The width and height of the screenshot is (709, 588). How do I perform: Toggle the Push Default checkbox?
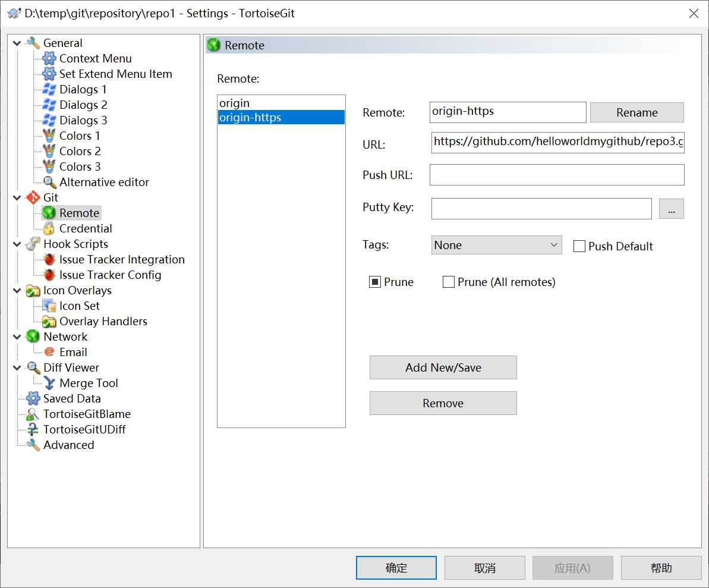579,246
